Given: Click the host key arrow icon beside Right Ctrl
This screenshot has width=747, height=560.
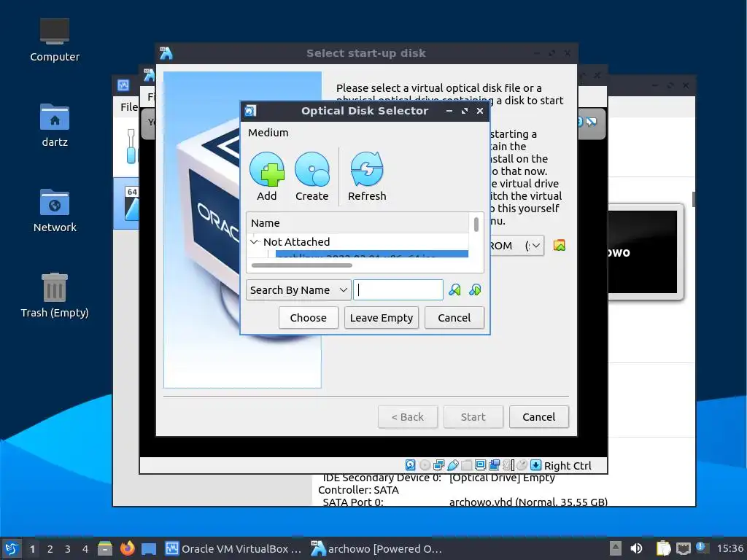Looking at the screenshot, I should (535, 465).
